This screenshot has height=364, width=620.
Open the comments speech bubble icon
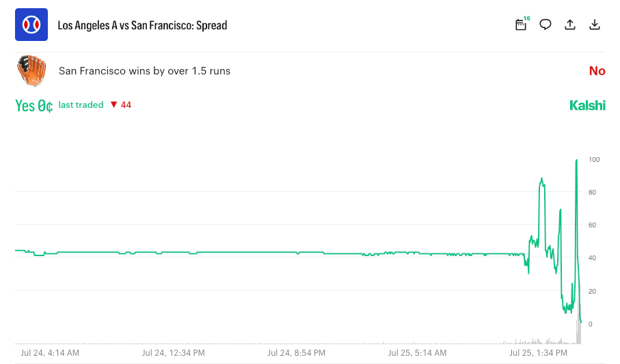(545, 25)
